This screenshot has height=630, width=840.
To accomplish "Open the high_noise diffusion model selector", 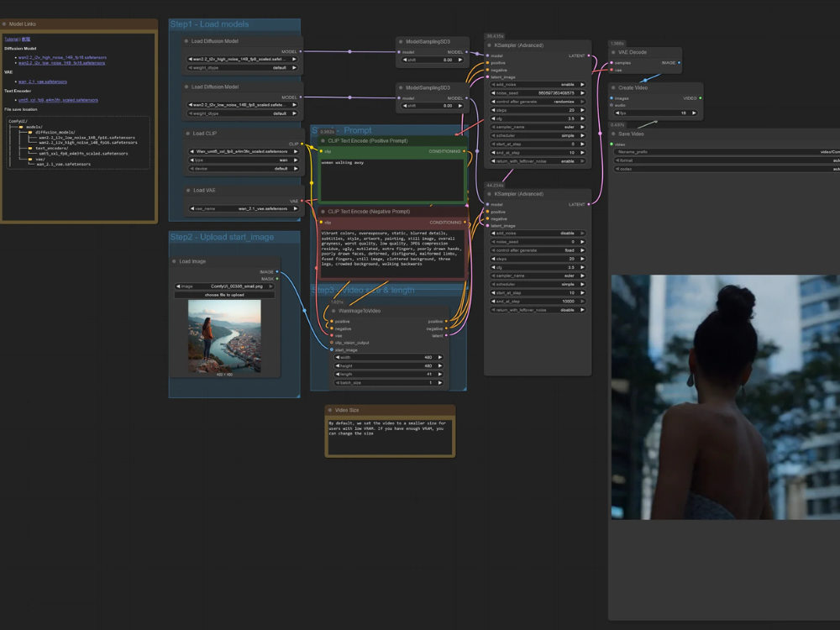I will [243, 60].
